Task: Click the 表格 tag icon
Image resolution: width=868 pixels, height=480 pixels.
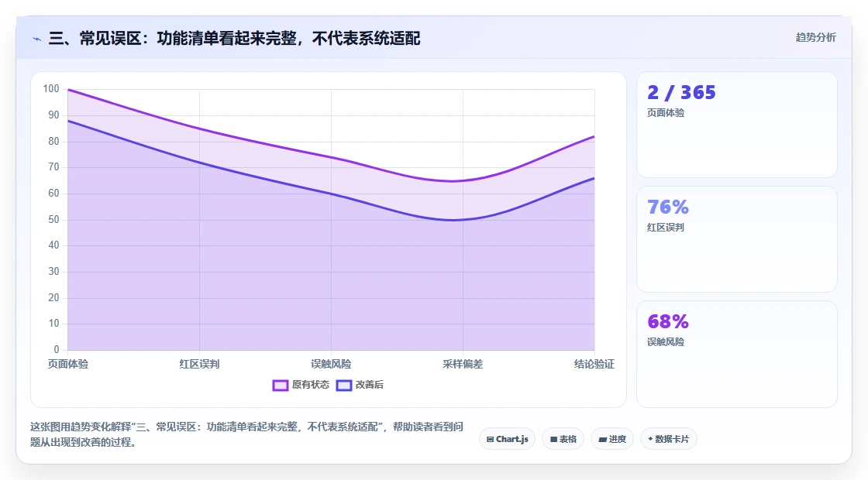Action: pyautogui.click(x=553, y=440)
